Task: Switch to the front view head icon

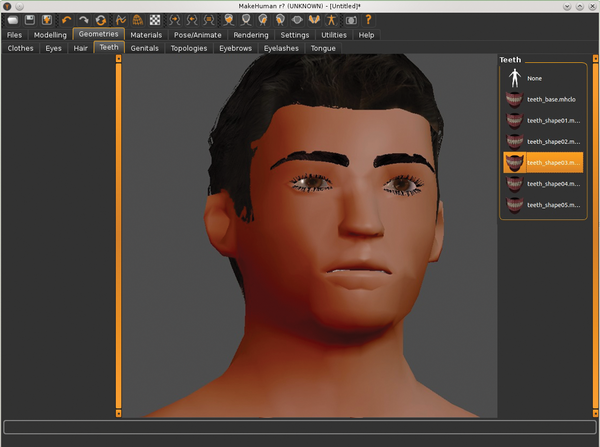Action: [229, 20]
